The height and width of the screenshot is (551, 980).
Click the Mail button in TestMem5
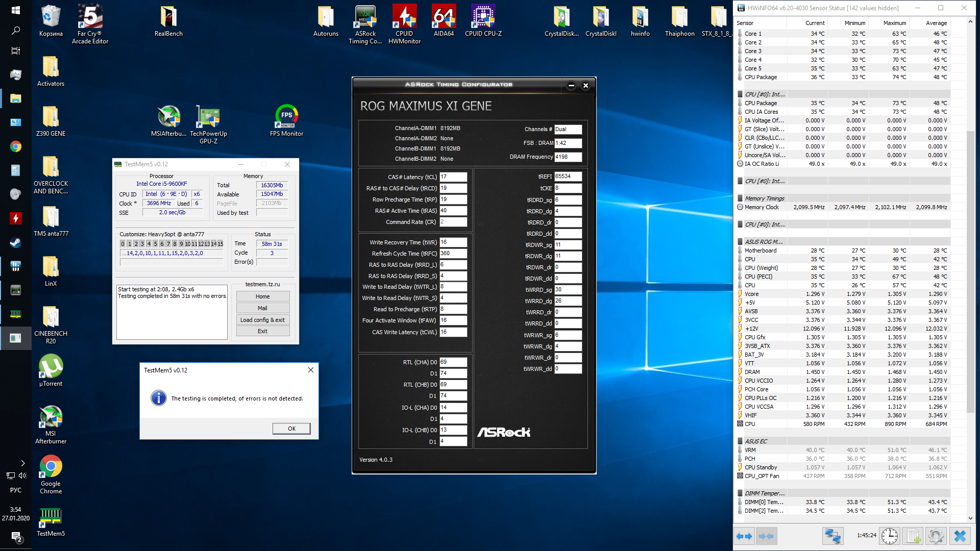click(x=262, y=308)
